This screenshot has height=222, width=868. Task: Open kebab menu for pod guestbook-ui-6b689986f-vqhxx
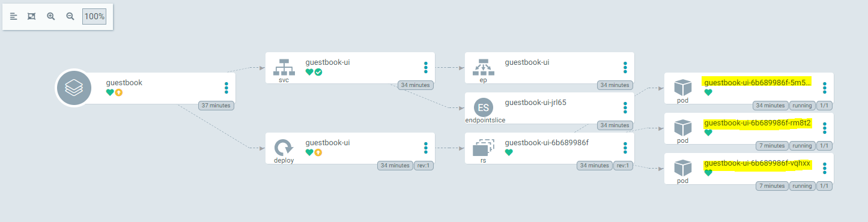point(825,168)
